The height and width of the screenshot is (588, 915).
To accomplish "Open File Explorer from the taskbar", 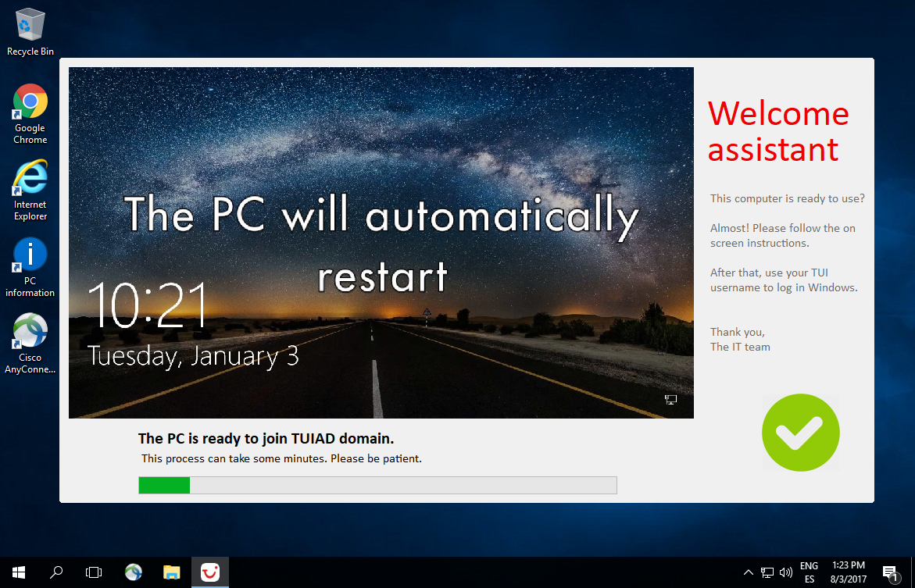I will [x=172, y=572].
